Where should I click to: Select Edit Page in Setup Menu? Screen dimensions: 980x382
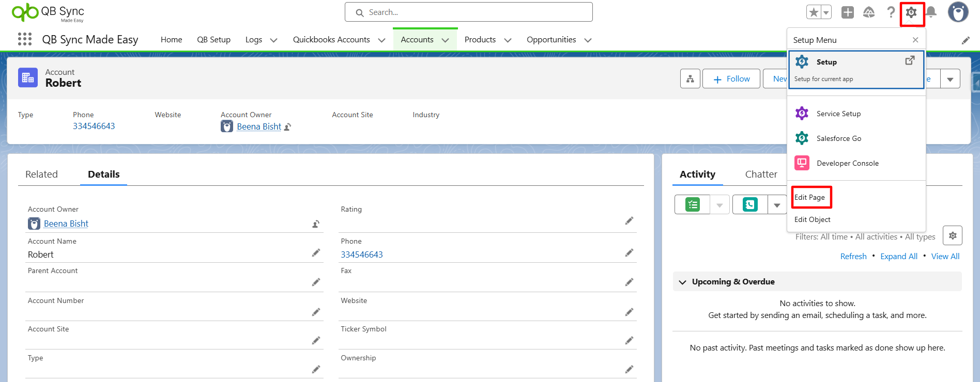pyautogui.click(x=810, y=197)
